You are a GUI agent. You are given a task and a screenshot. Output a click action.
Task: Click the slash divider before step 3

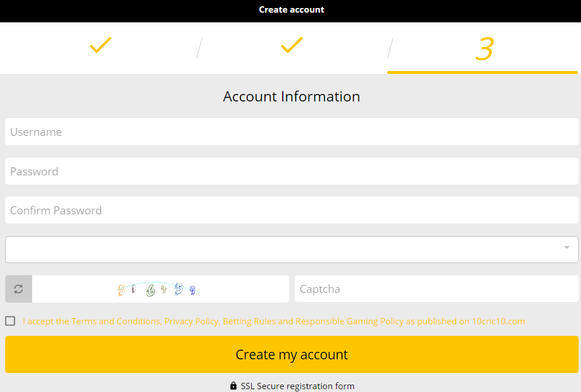click(x=390, y=48)
